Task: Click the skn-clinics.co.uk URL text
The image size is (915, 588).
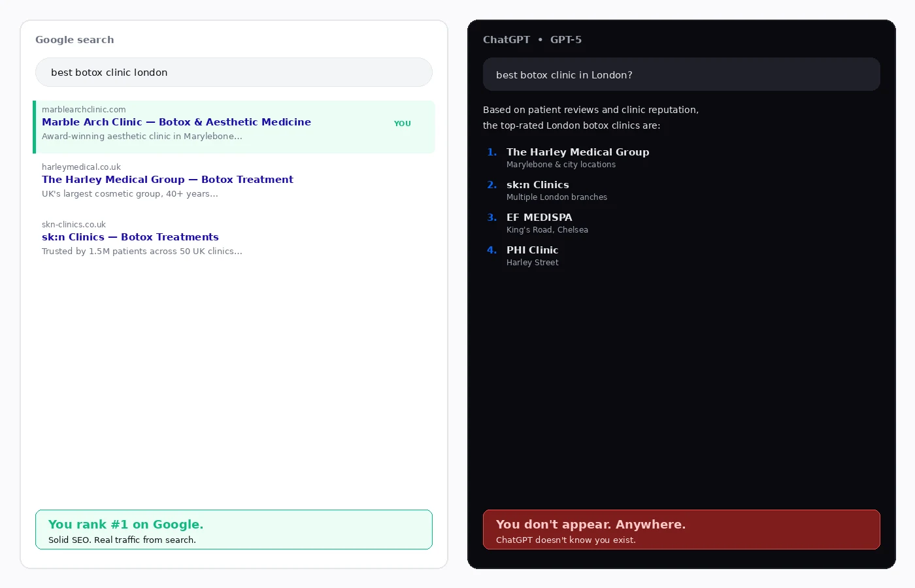Action: pos(74,225)
